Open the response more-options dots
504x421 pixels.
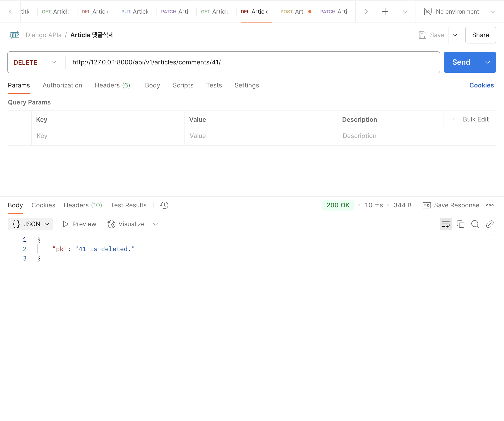pyautogui.click(x=490, y=205)
